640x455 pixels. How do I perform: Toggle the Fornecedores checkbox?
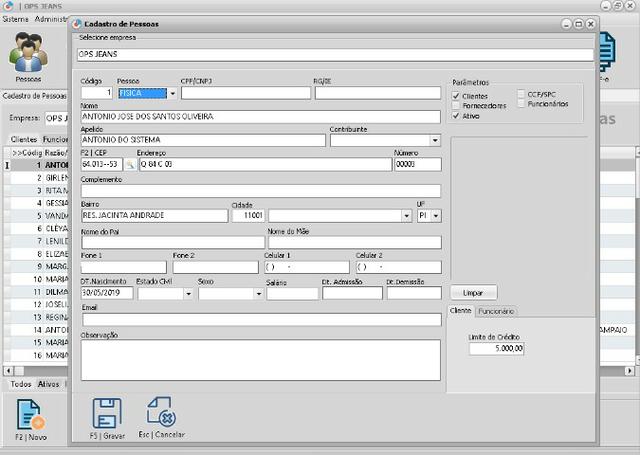point(456,106)
